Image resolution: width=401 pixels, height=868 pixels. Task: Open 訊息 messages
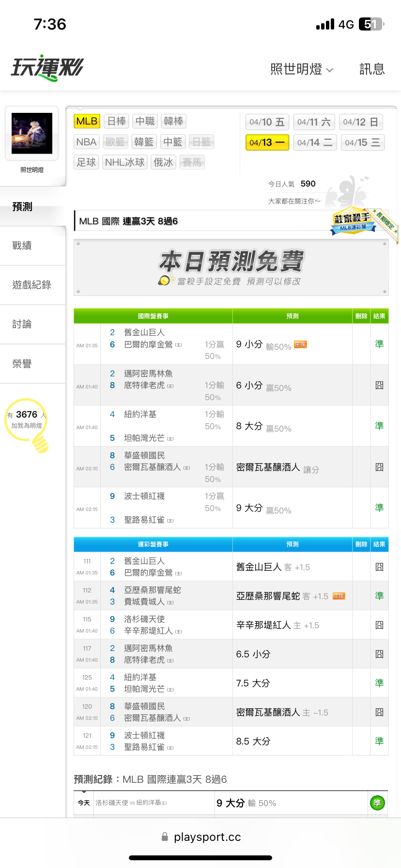(372, 69)
